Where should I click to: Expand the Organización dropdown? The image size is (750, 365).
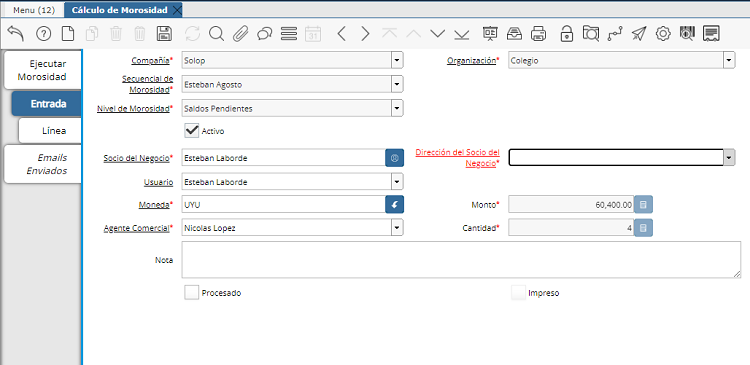(x=728, y=61)
